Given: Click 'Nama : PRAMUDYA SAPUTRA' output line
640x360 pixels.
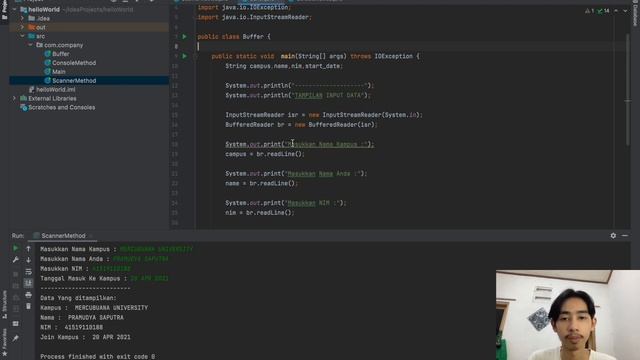Looking at the screenshot, I should [x=82, y=318].
